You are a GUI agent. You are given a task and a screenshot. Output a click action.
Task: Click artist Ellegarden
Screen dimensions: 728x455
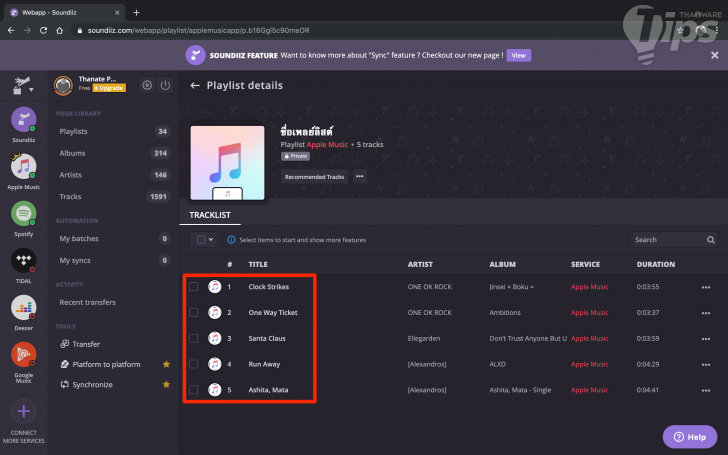(424, 339)
